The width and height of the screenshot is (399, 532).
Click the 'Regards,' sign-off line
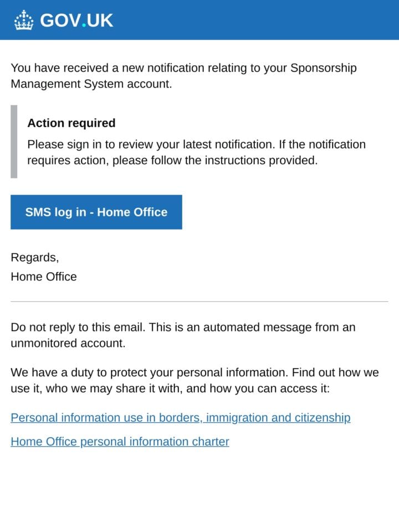(x=34, y=258)
